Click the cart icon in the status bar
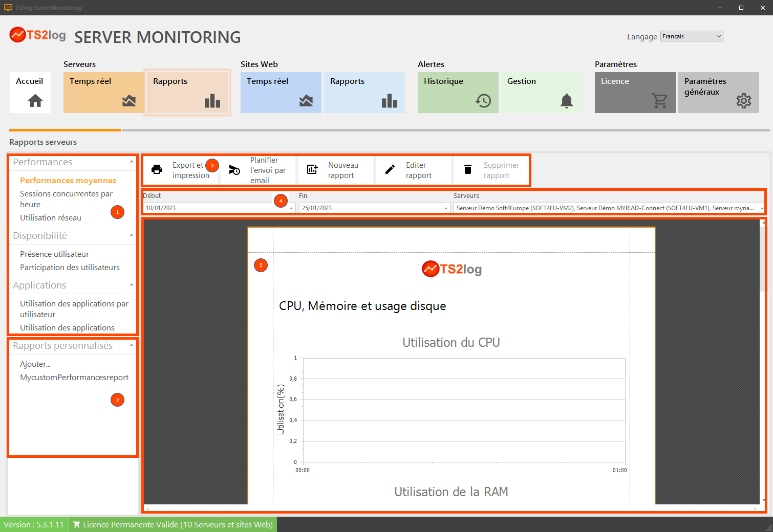The width and height of the screenshot is (773, 532). tap(76, 524)
